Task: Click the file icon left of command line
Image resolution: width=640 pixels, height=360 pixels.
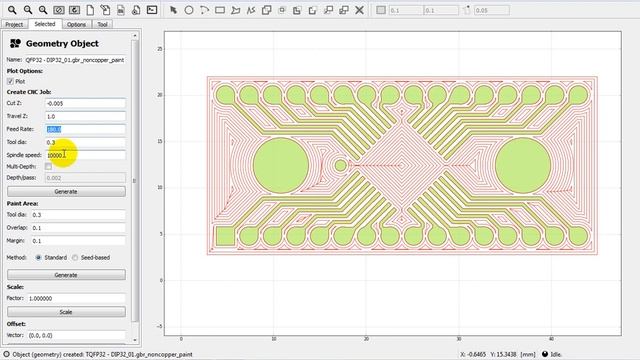Action: pos(136,10)
